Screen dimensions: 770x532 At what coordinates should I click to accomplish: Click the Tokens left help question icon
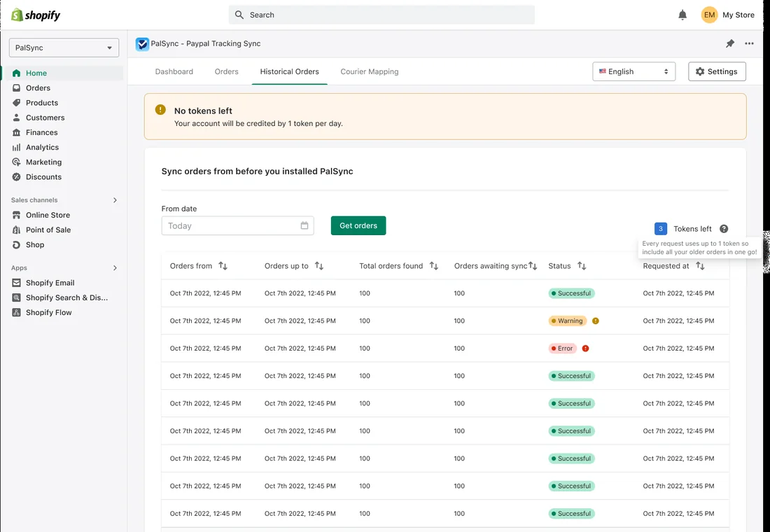(x=724, y=229)
